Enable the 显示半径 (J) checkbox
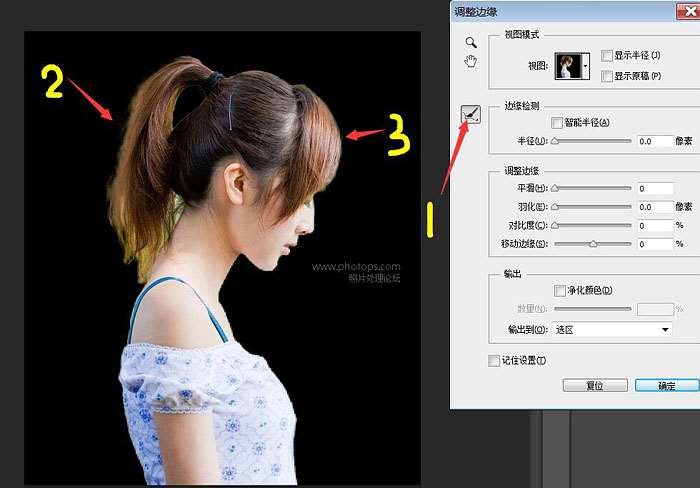Image resolution: width=700 pixels, height=488 pixels. click(x=609, y=55)
